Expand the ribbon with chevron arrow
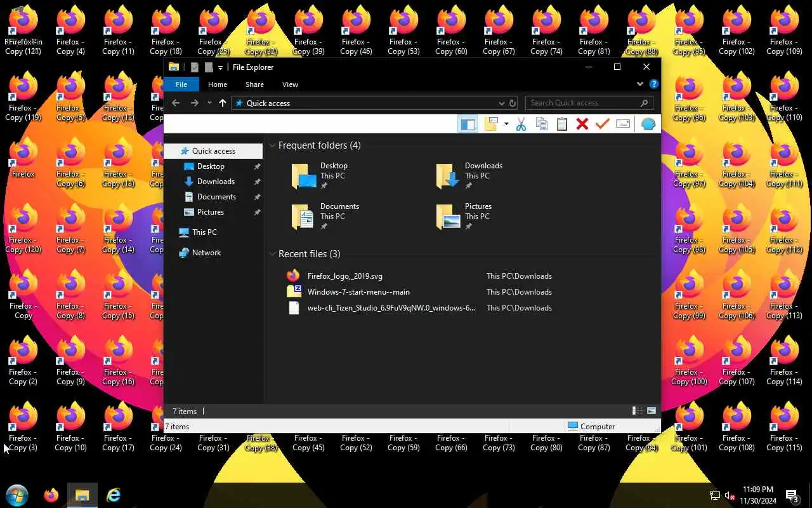 [639, 84]
